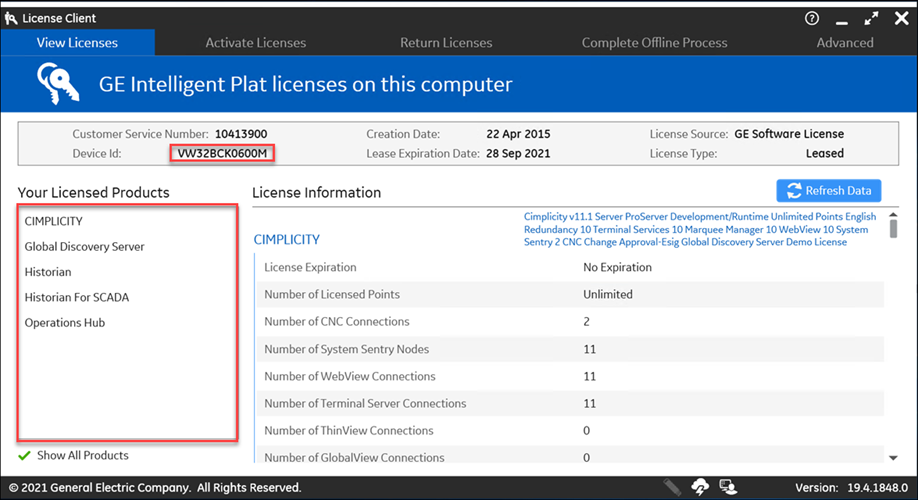918x500 pixels.
Task: Click the Your Licensed Products heading
Action: (94, 193)
